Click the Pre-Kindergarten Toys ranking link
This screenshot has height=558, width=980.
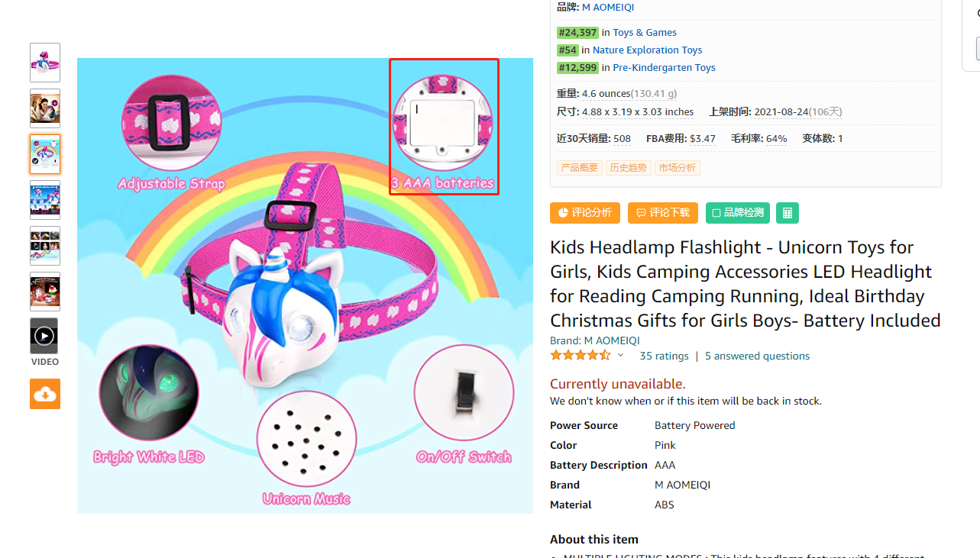click(x=664, y=67)
